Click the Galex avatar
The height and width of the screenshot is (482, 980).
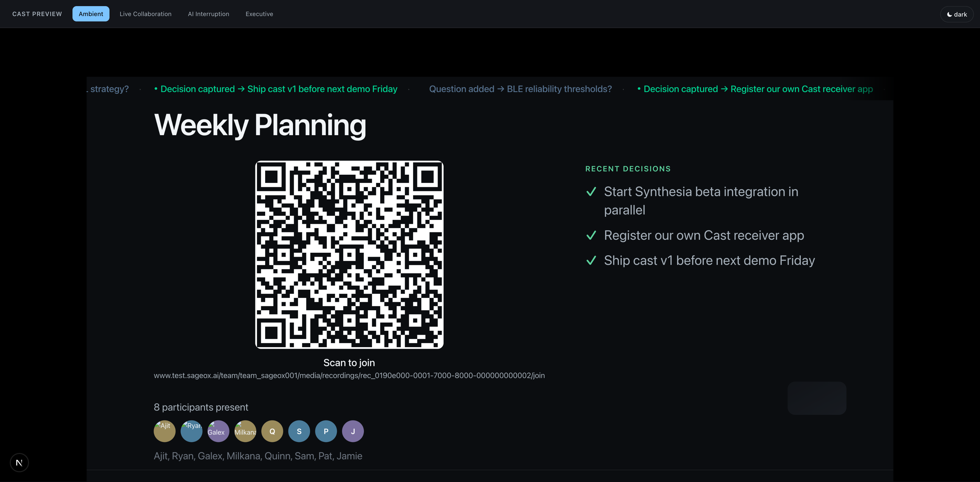point(218,431)
